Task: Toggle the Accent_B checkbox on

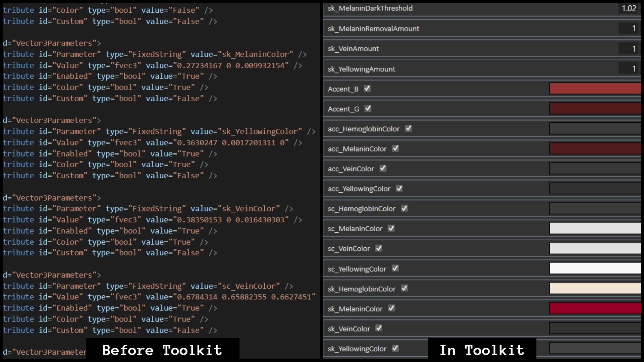Action: [x=367, y=88]
